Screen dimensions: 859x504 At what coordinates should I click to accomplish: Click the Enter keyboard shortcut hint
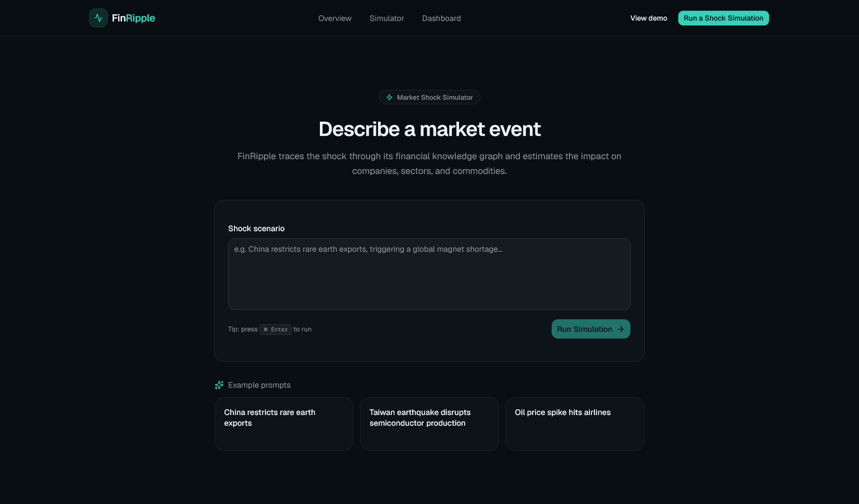(x=276, y=330)
